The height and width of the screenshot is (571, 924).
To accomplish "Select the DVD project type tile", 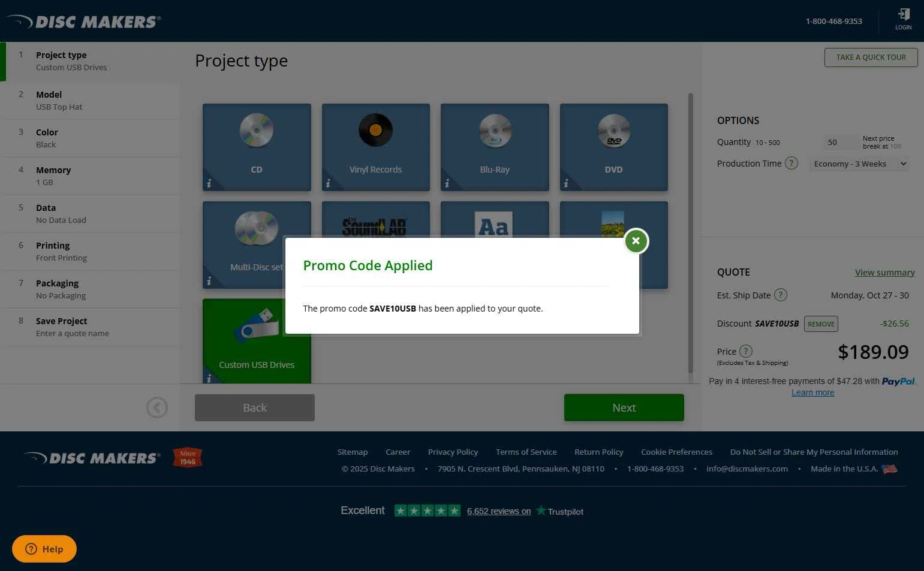I will [x=614, y=147].
